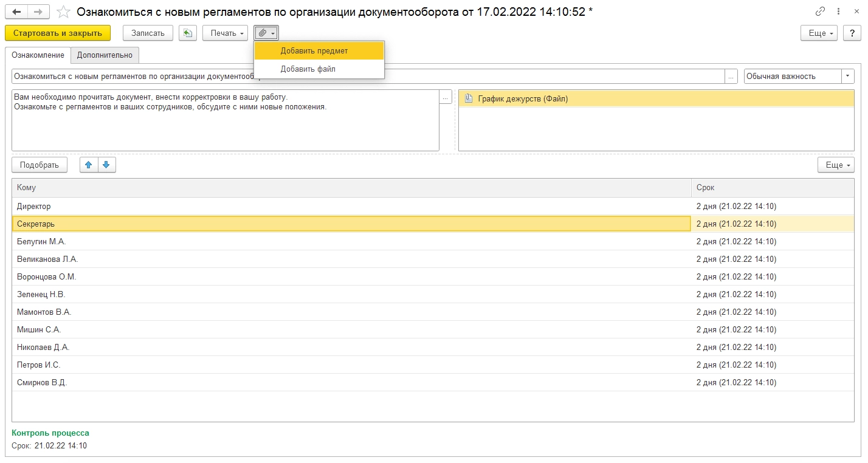Click the Срок cell in the Смирнов В.Д. row
Screen dimensions: 868x463
tap(773, 382)
